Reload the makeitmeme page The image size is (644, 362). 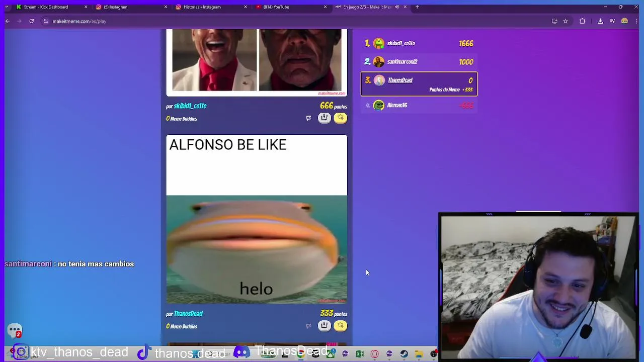[31, 21]
